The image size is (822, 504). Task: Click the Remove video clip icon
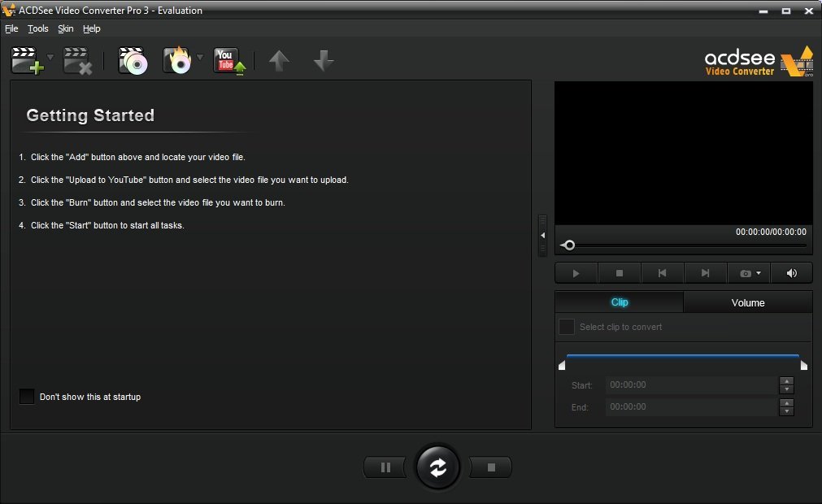pyautogui.click(x=77, y=61)
